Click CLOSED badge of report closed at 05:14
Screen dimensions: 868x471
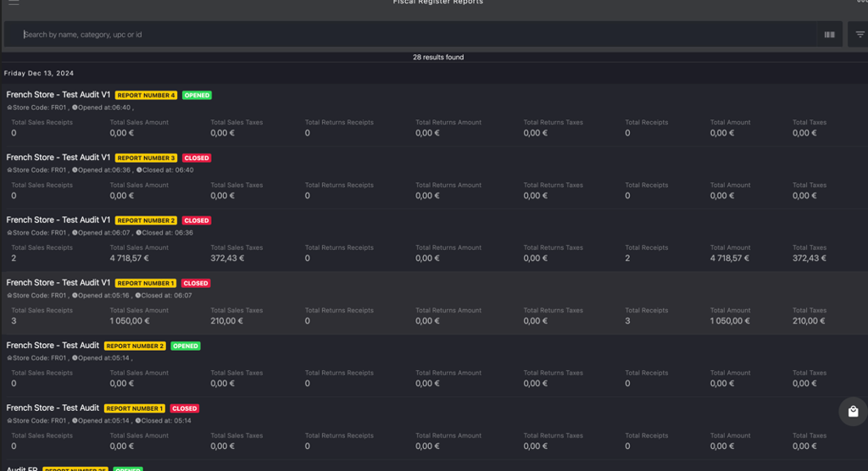tap(184, 408)
